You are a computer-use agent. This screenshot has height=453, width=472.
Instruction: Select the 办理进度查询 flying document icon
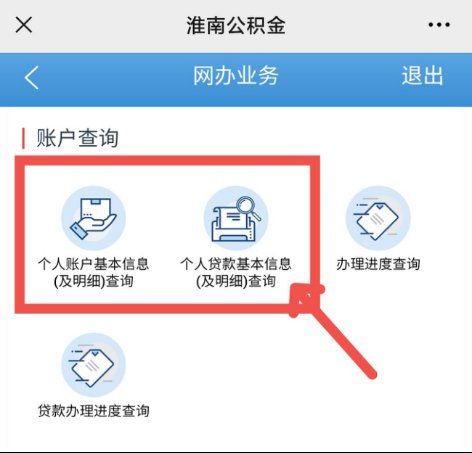point(378,218)
